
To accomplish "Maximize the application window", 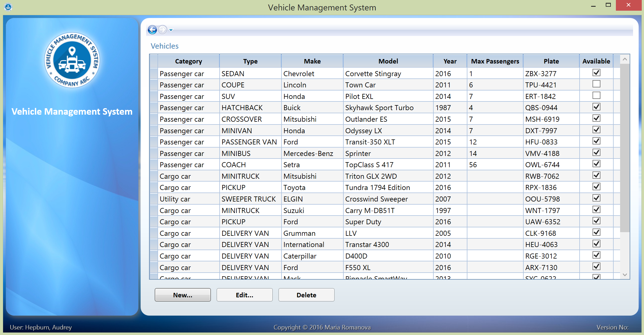I will [x=608, y=5].
